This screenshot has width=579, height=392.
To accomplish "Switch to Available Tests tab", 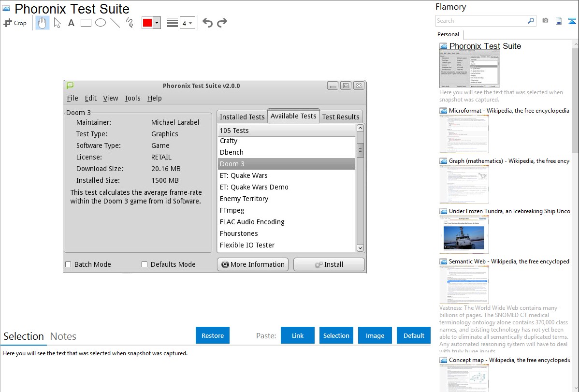I will coord(293,116).
